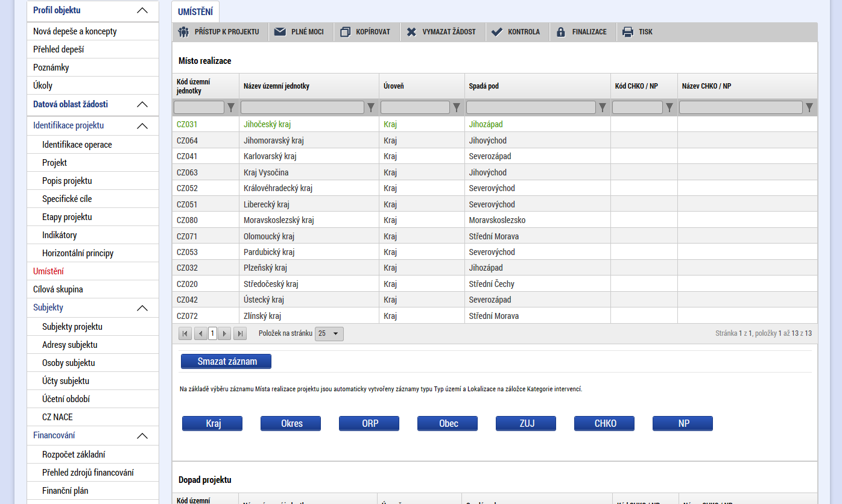Click the Kopírovat copy icon
Viewport: 842px width, 504px height.
[x=345, y=32]
